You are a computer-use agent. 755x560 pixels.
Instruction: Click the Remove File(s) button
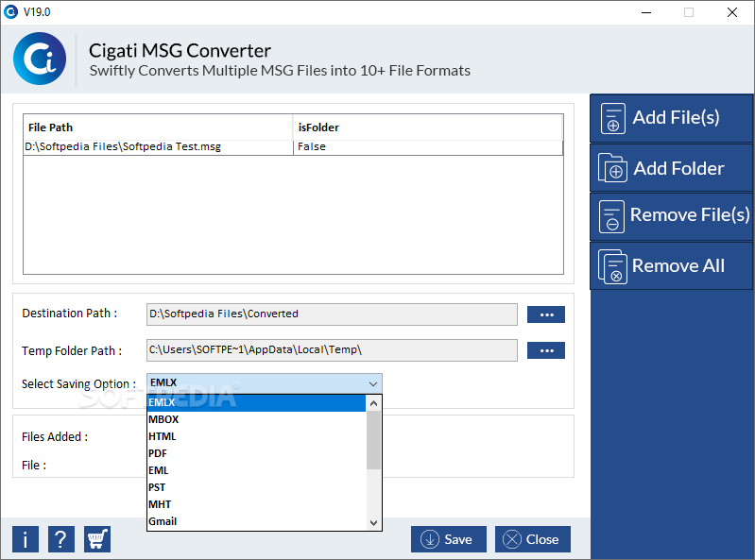coord(671,216)
